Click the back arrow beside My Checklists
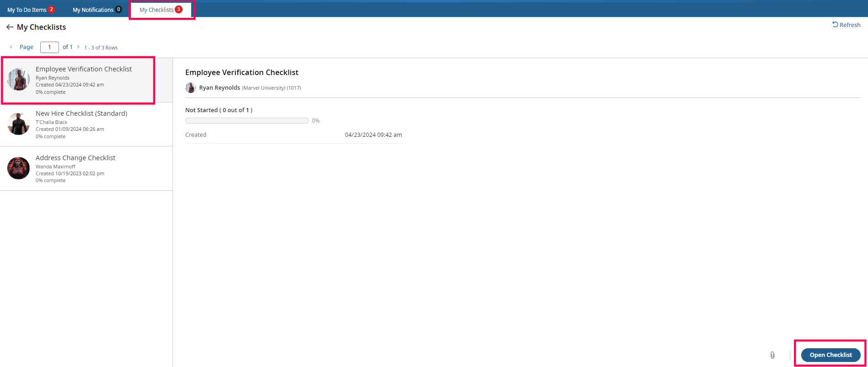The height and width of the screenshot is (367, 868). click(10, 27)
